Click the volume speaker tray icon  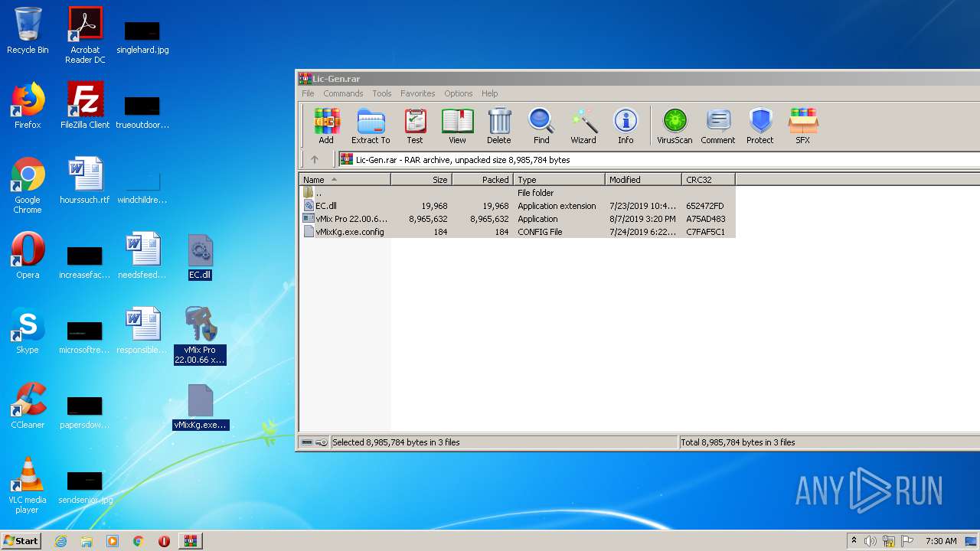870,541
